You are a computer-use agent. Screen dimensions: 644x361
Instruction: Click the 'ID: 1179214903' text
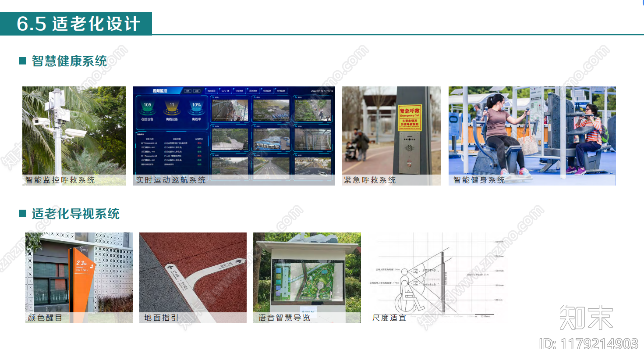click(x=588, y=344)
